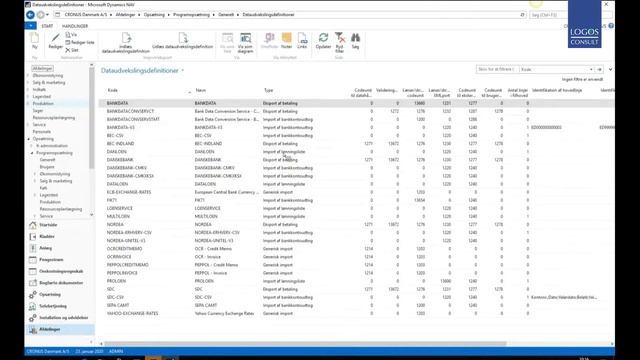Select Økonomistyring at top of tree
This screenshot has width=640, height=360.
point(48,76)
